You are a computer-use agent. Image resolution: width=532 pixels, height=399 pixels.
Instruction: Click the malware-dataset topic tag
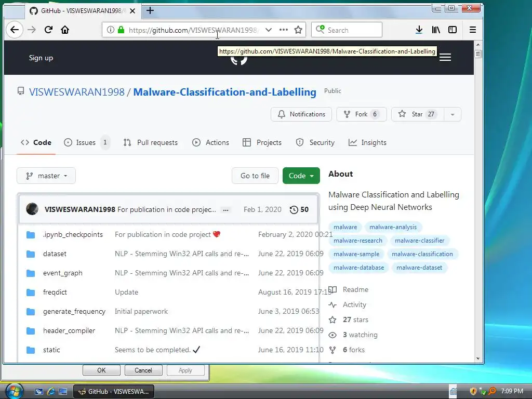419,268
